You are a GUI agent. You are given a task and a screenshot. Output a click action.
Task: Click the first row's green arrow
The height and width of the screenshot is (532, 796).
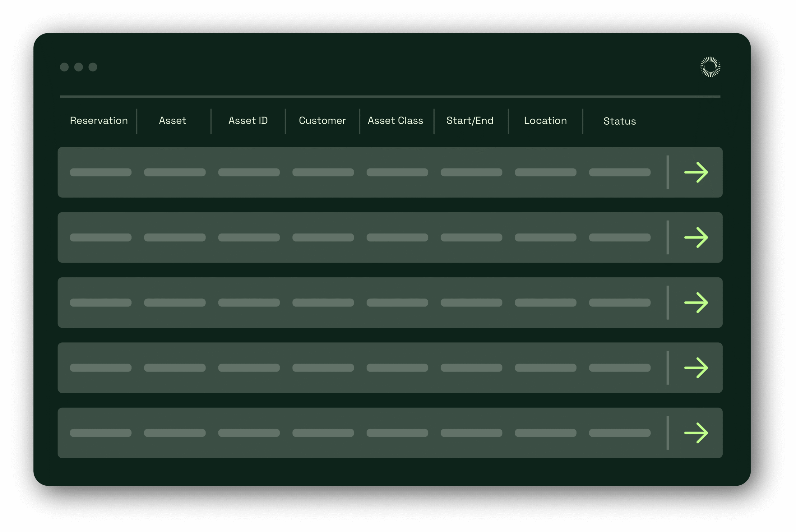(696, 172)
